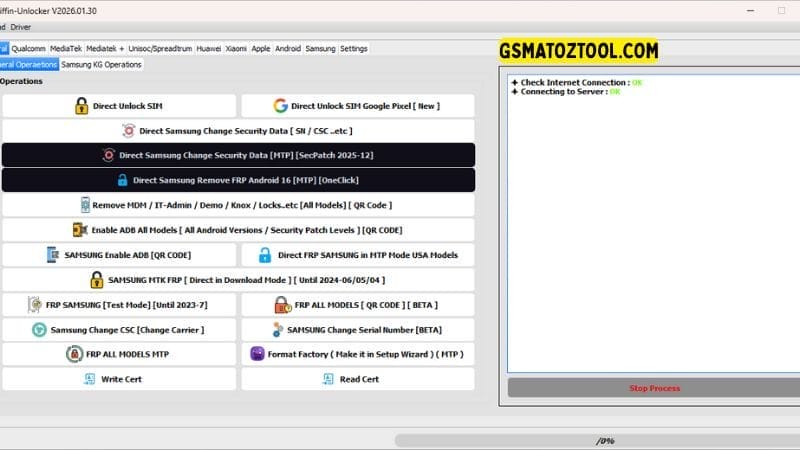Click blue lock icon on Direct FRP SAMSUNG MTP
The width and height of the screenshot is (800, 450).
click(x=265, y=255)
